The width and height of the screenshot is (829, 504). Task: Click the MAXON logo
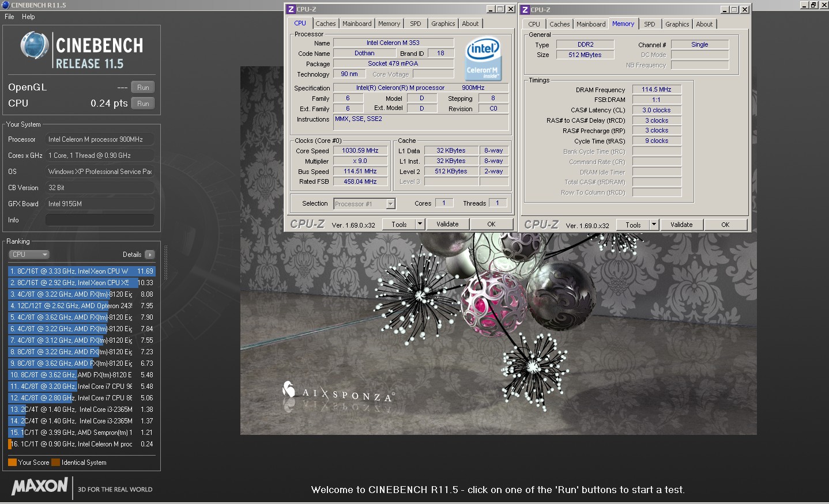point(39,486)
